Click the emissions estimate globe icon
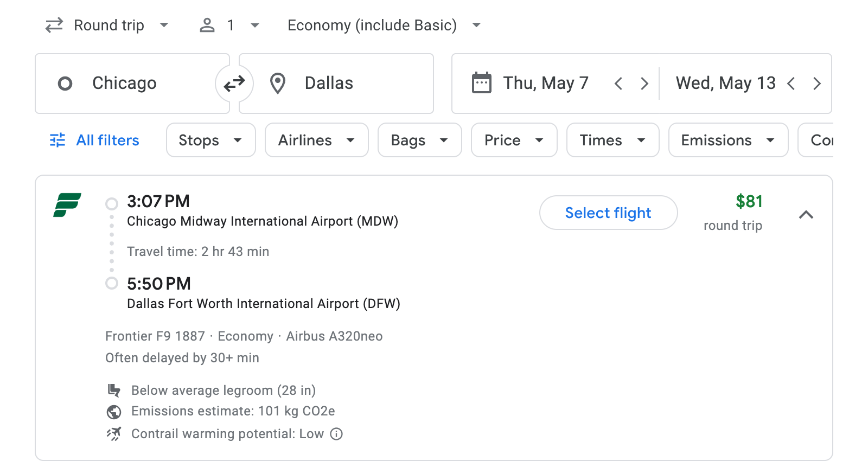The image size is (868, 461). click(114, 412)
